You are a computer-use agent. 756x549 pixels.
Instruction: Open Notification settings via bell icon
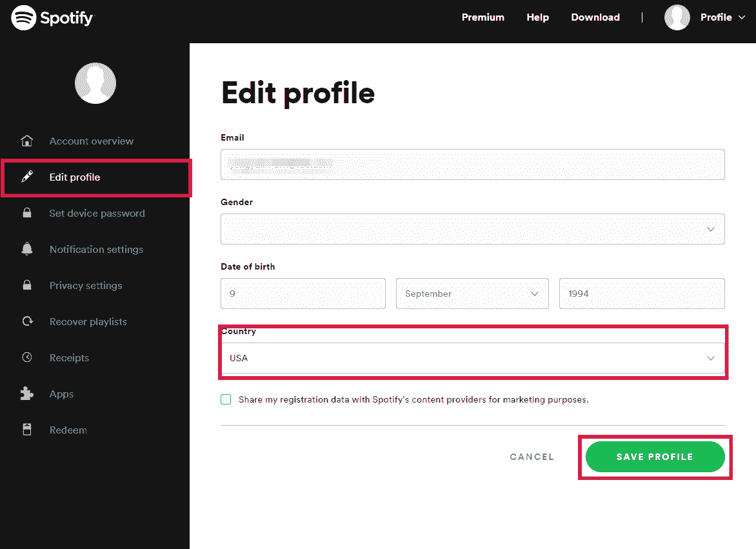[x=26, y=249]
